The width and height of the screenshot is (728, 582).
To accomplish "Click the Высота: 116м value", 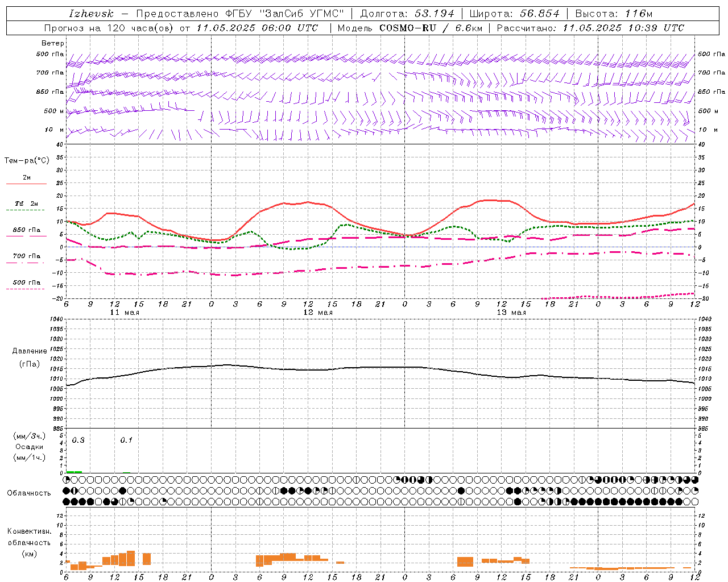I will coord(614,14).
